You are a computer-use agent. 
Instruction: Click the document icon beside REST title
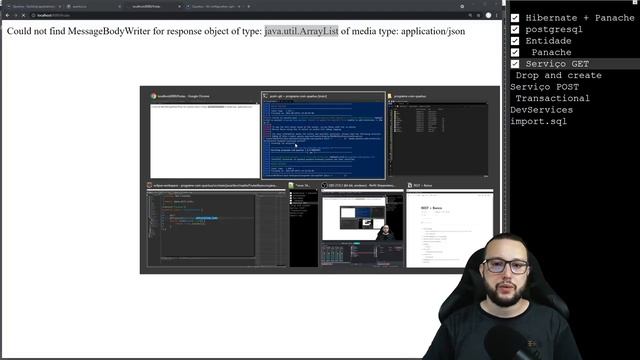[409, 185]
